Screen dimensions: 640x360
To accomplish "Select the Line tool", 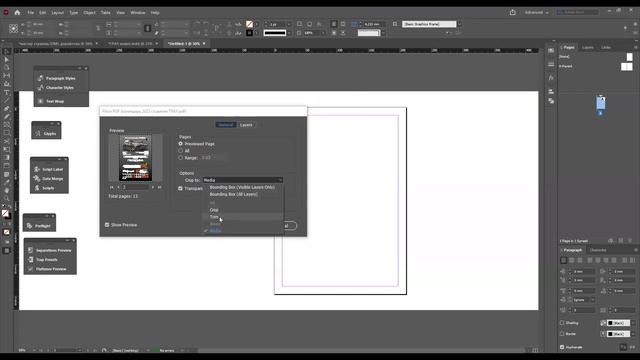I will (x=7, y=100).
